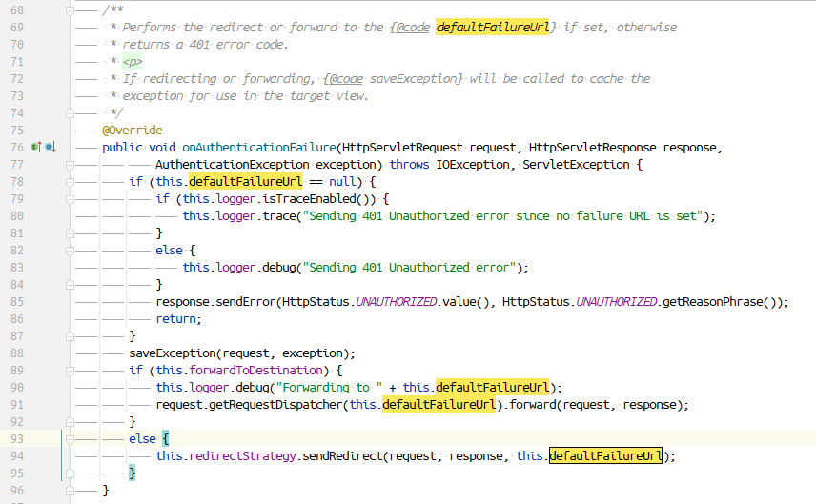Click the public keyword on line 76
816x504 pixels.
coord(122,147)
